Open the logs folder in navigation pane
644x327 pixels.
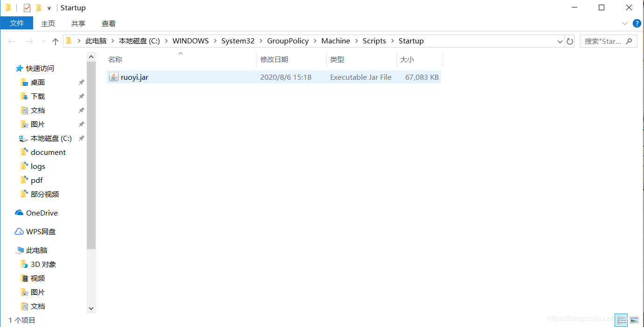click(38, 166)
